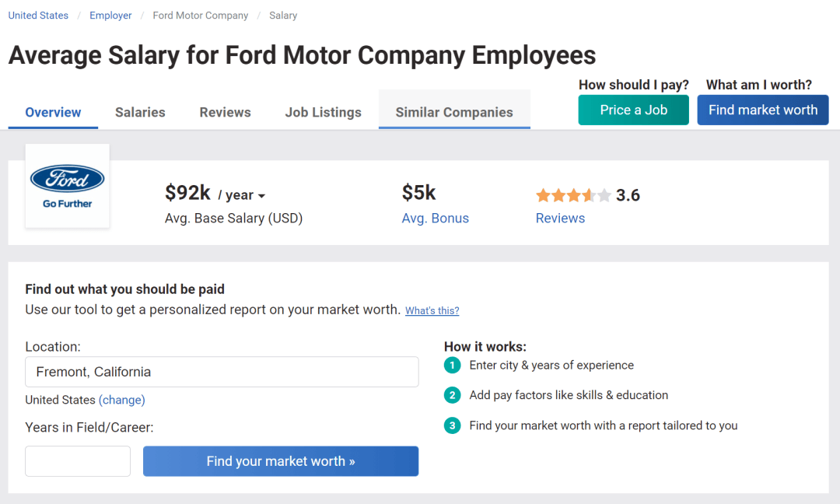Expand the per year salary dropdown arrow

(261, 196)
